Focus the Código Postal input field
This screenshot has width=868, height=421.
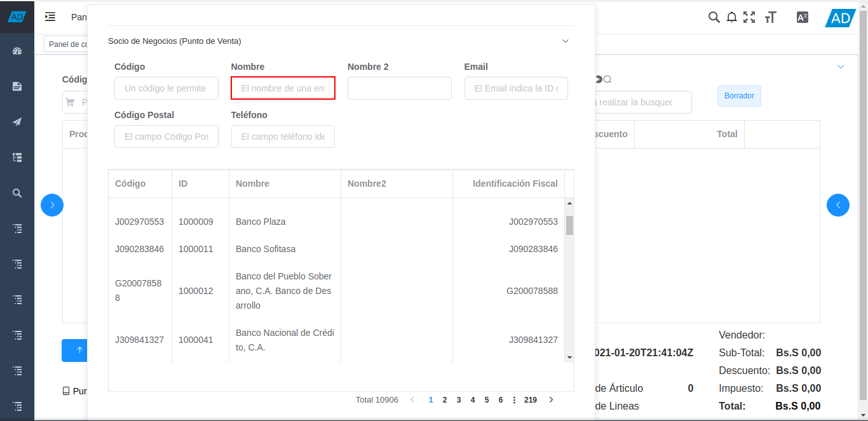coord(166,137)
